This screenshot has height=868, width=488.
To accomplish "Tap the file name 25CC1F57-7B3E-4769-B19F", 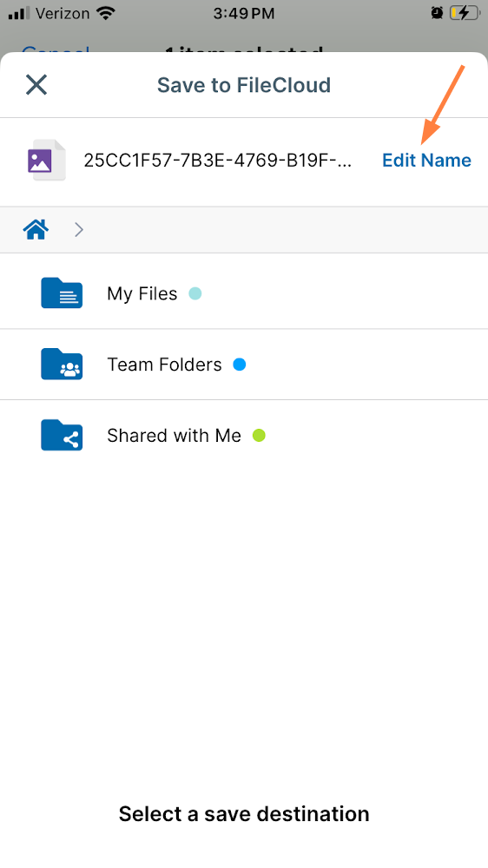I will click(218, 160).
